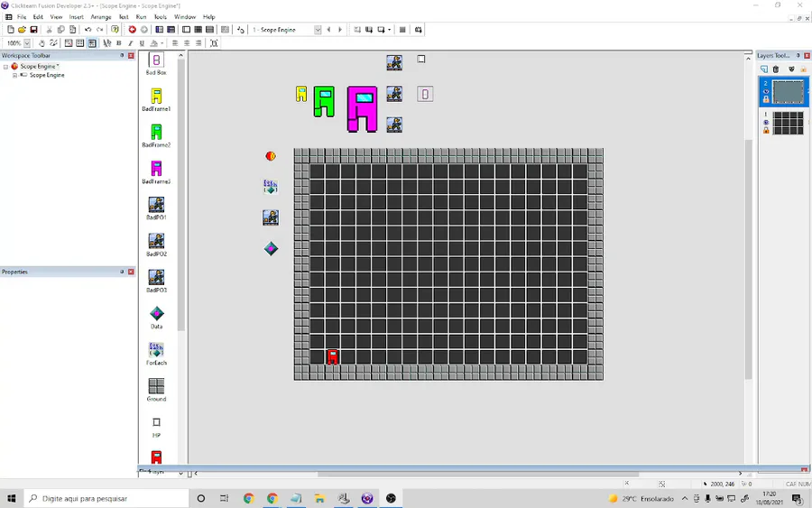Toggle italic text formatting
812x508 pixels.
pos(131,43)
